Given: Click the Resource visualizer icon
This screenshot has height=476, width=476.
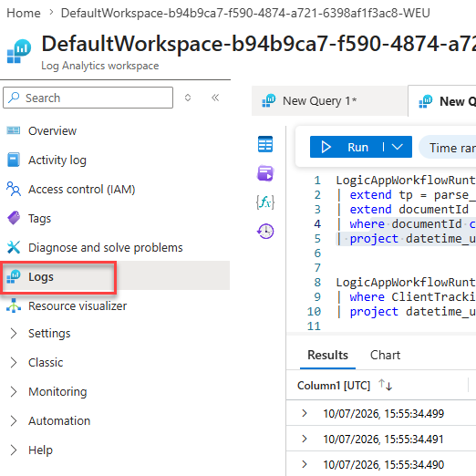Looking at the screenshot, I should tap(14, 305).
